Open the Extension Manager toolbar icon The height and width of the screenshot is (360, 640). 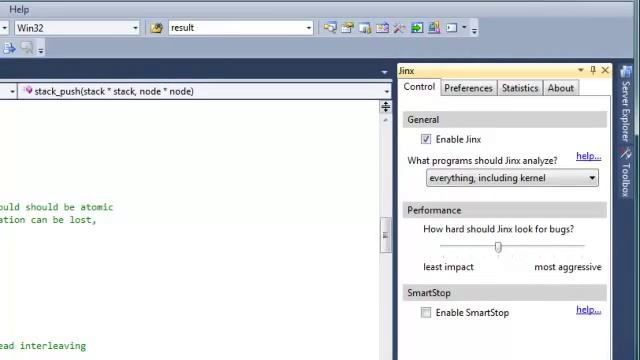[434, 28]
